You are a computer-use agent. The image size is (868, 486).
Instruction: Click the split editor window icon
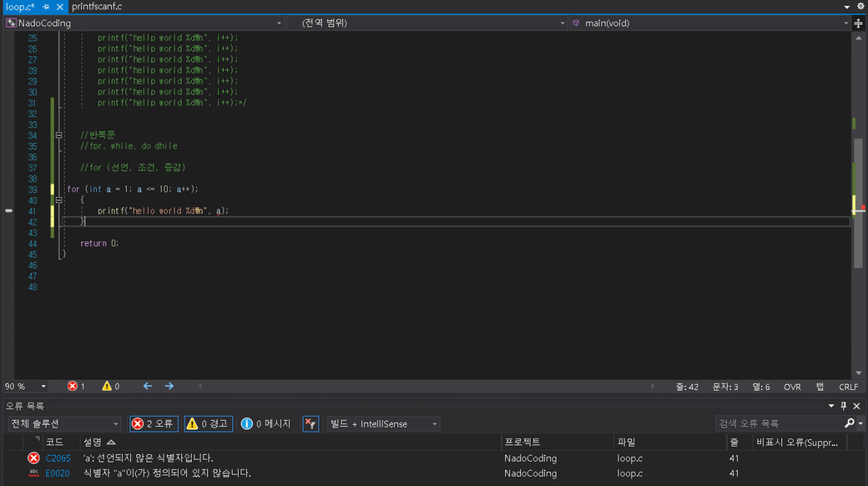859,23
